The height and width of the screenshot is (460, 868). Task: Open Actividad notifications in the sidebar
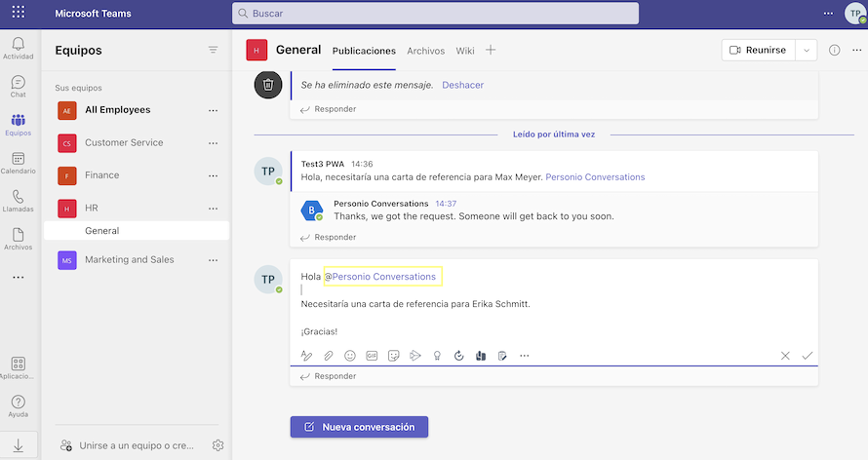click(x=19, y=49)
